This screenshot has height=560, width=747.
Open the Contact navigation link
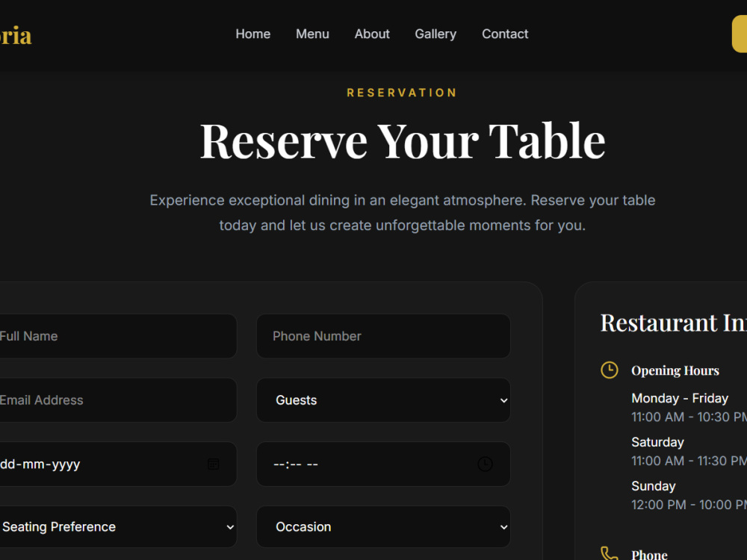(x=505, y=34)
